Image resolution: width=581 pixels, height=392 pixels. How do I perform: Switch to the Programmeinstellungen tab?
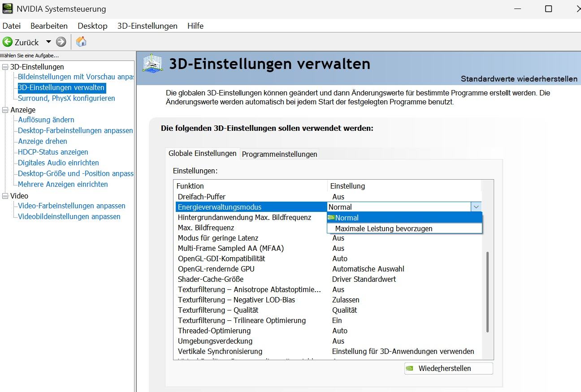coord(280,154)
